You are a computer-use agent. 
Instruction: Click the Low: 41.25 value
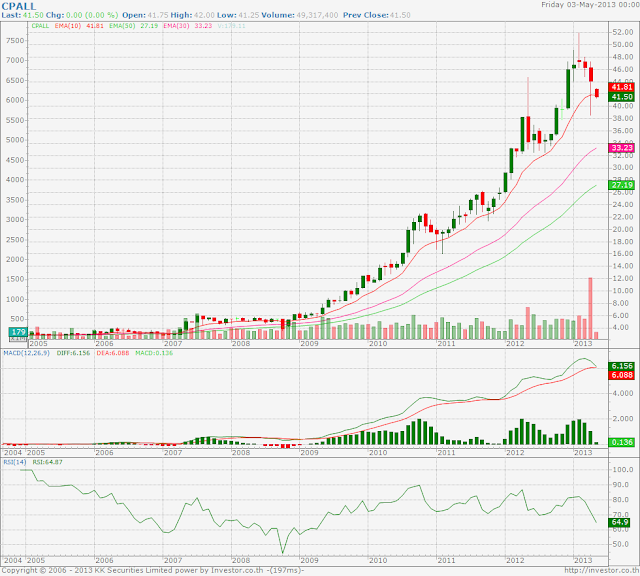coord(238,15)
